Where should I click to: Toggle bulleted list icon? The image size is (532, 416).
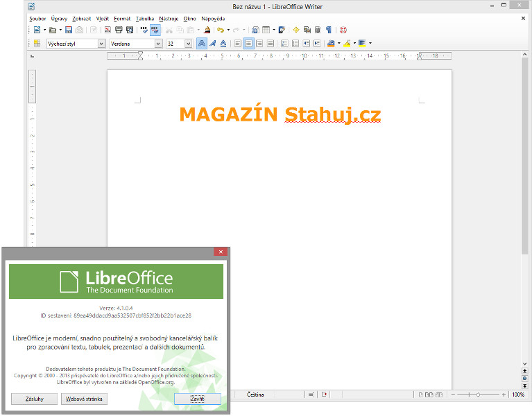(295, 44)
